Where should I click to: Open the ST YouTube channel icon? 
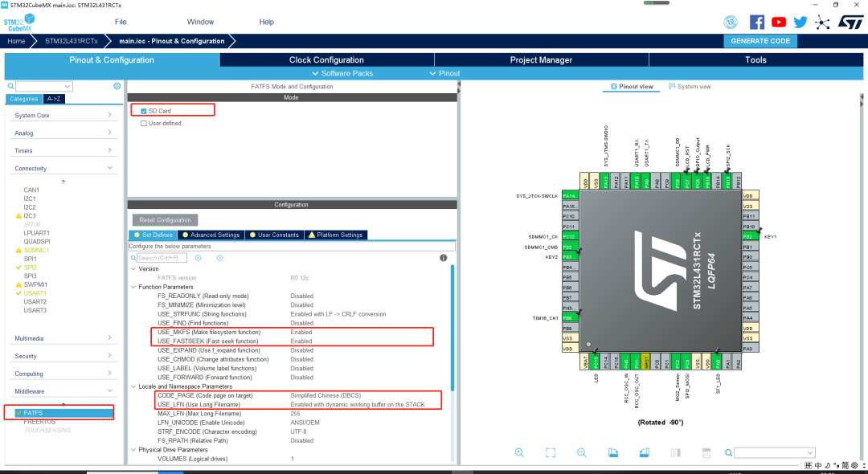pos(779,22)
